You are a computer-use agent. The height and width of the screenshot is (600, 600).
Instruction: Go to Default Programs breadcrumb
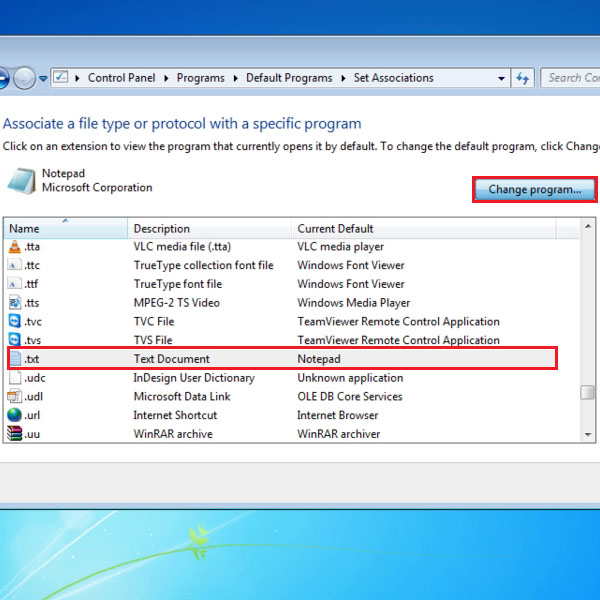pyautogui.click(x=289, y=78)
